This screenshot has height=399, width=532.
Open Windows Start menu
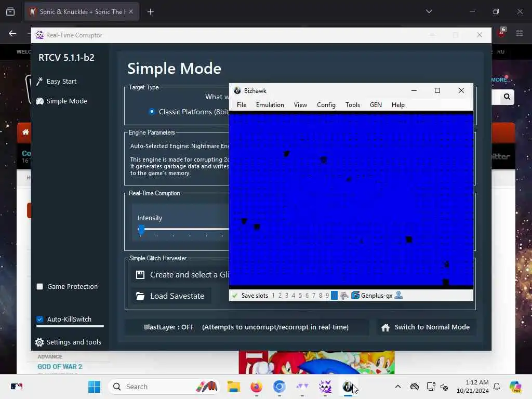[x=95, y=387]
